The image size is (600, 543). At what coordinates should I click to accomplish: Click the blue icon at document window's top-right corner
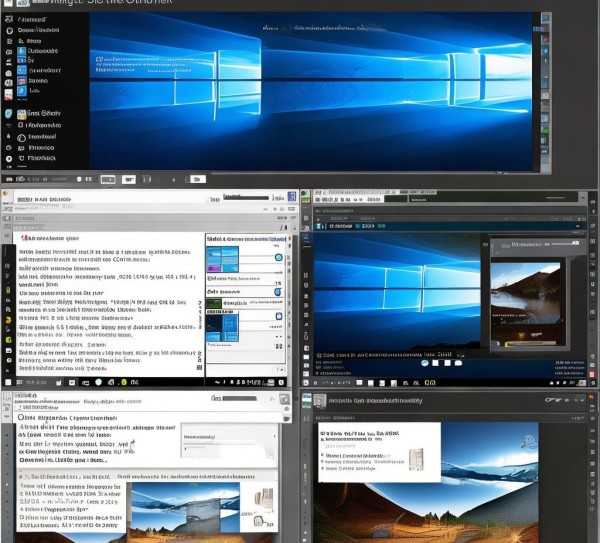tap(292, 196)
